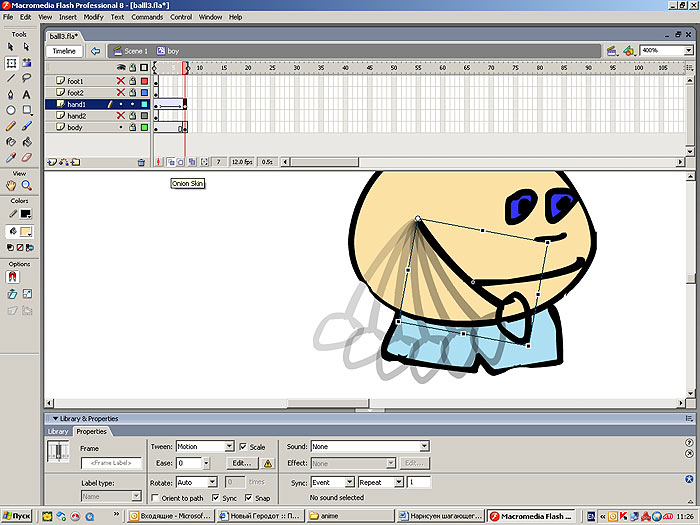Open the Ease value slider dropdown
This screenshot has width=700, height=525.
pos(206,463)
